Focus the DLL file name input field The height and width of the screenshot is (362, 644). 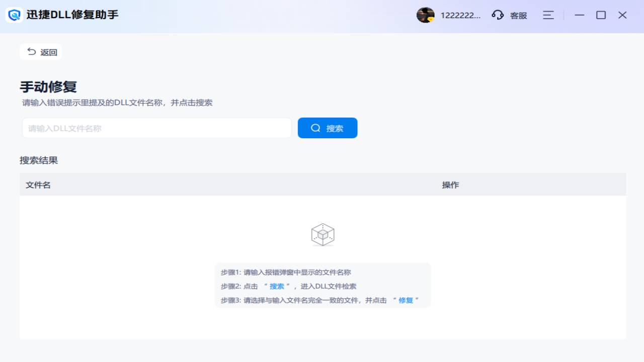point(156,128)
